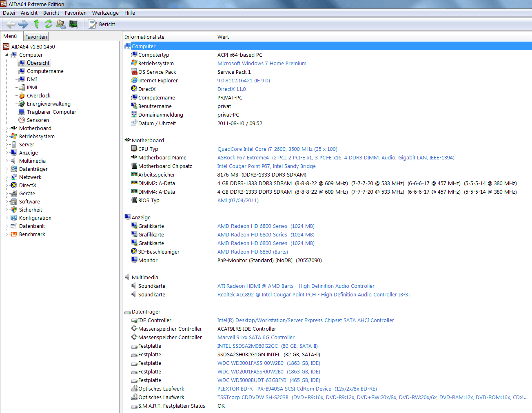Expand the Benchmark tree node

(x=7, y=234)
